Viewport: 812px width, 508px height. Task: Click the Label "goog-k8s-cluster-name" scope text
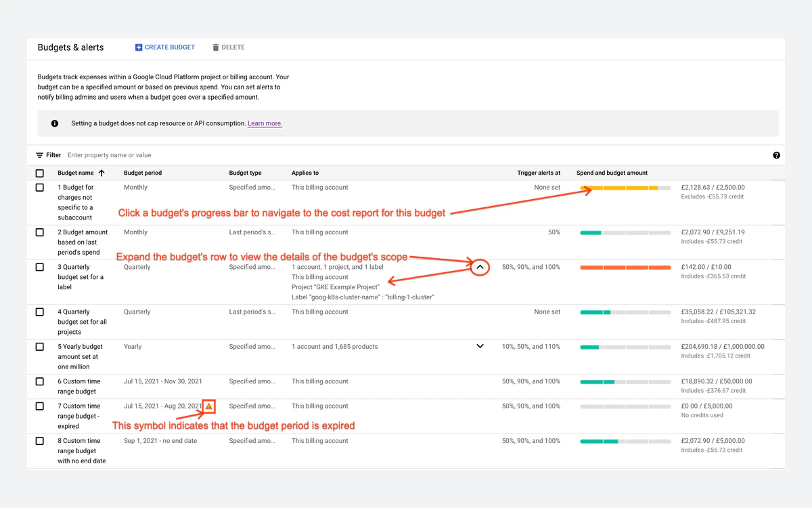click(363, 297)
